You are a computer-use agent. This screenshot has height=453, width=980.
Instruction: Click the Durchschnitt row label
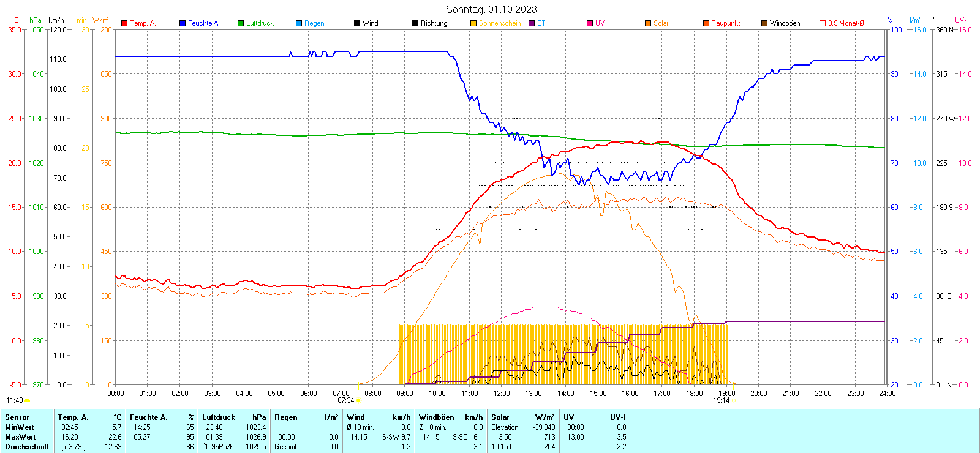click(27, 447)
